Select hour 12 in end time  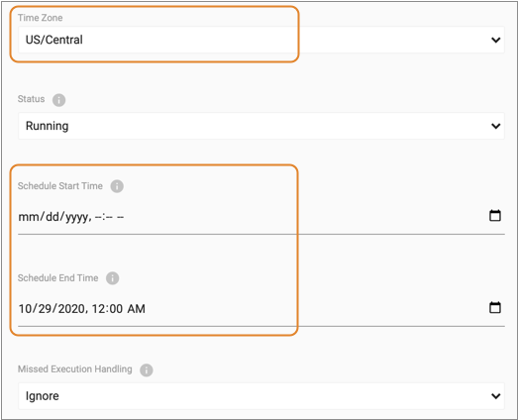coord(98,309)
